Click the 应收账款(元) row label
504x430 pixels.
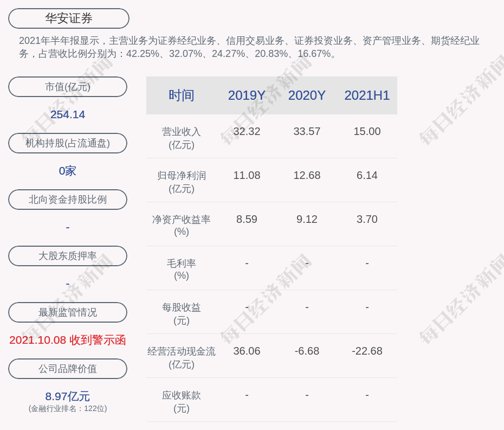click(182, 402)
